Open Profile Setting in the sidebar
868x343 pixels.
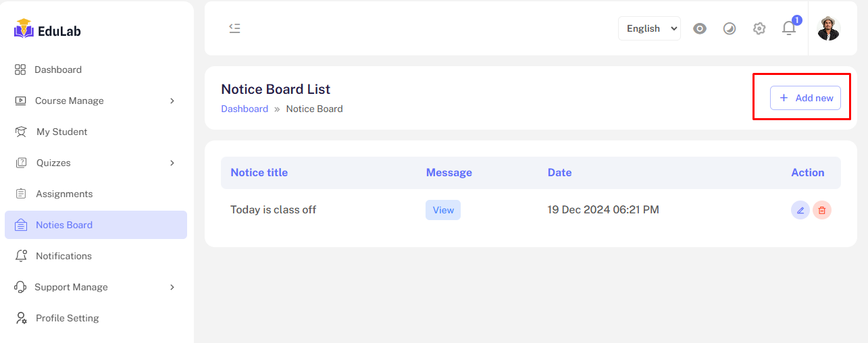67,318
